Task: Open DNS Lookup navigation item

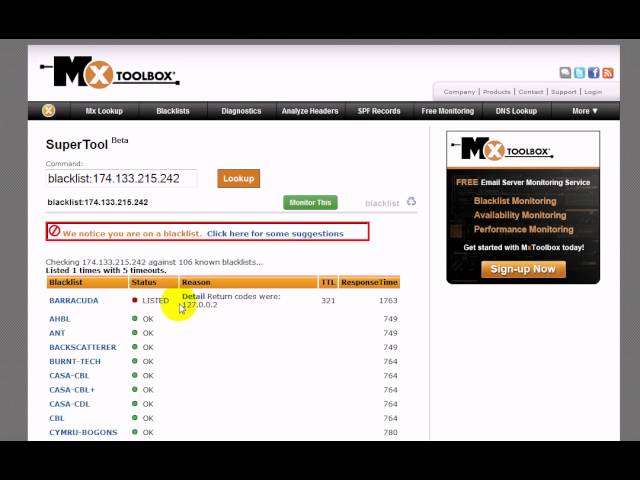Action: pos(516,111)
